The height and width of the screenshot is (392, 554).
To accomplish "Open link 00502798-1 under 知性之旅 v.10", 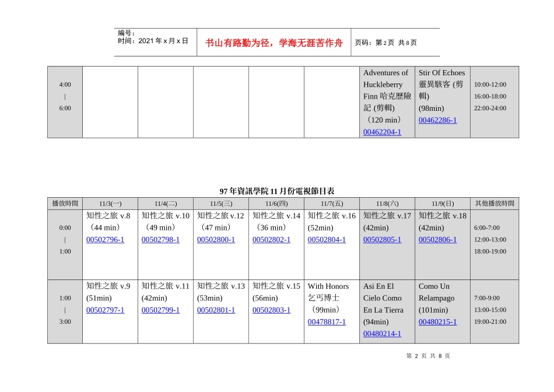I will coord(160,240).
